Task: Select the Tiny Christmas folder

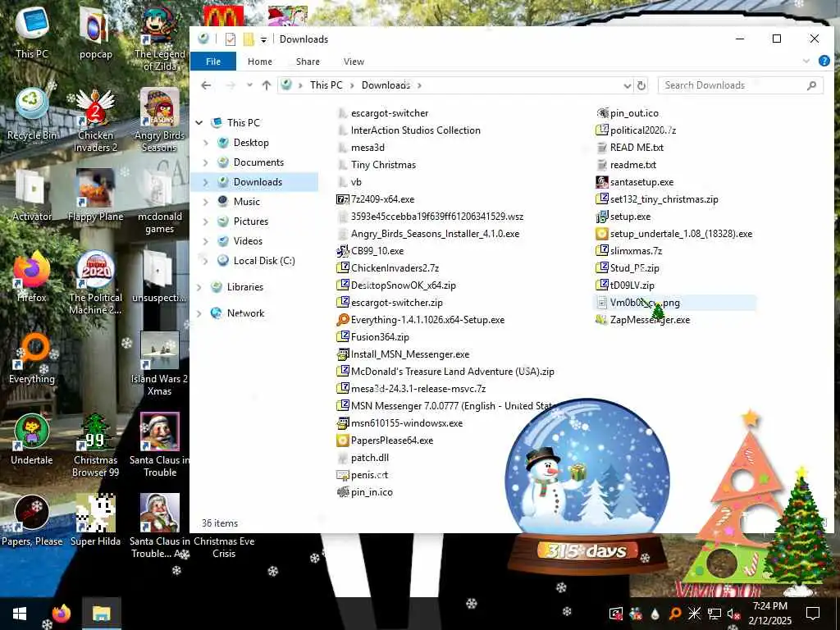Action: [377, 165]
